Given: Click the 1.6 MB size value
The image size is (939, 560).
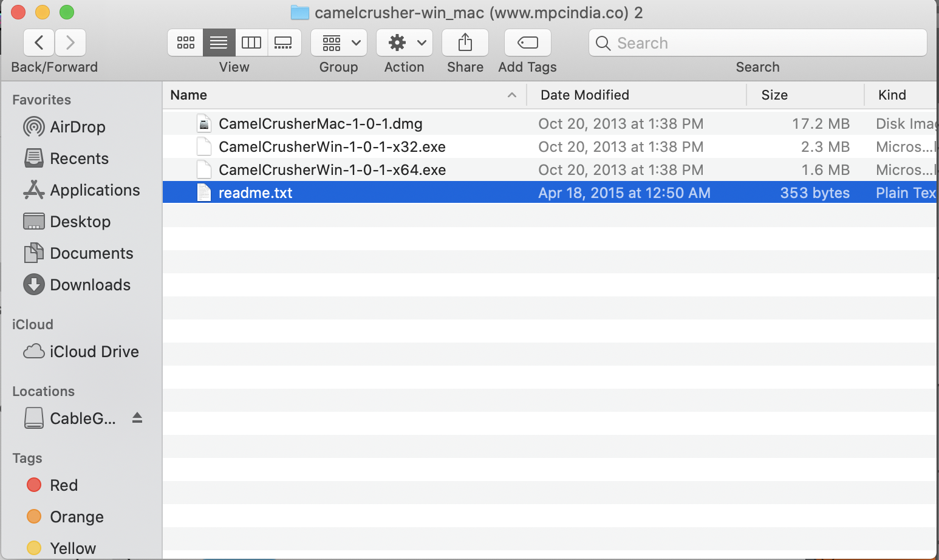Looking at the screenshot, I should tap(825, 170).
